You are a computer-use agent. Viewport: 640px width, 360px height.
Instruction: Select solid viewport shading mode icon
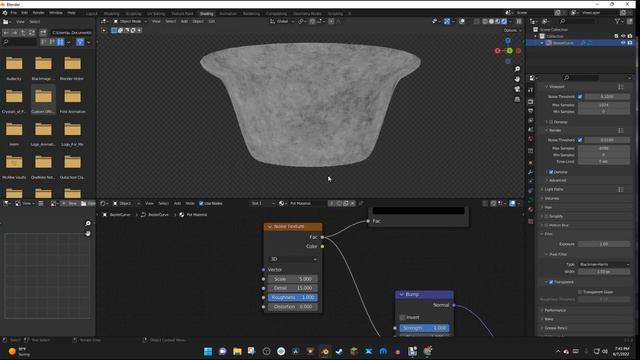(x=491, y=21)
